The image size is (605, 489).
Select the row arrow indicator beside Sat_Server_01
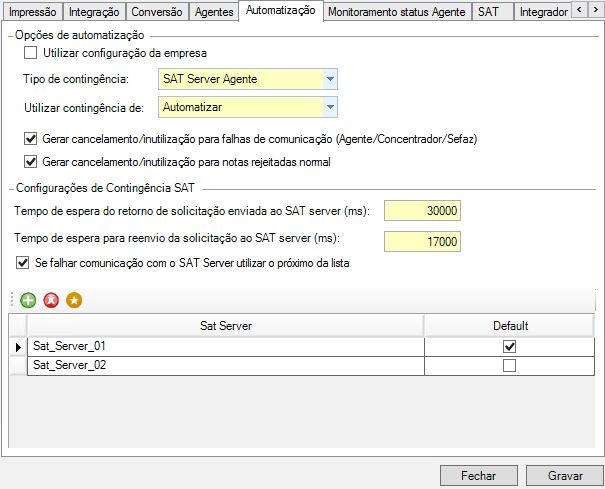point(18,347)
